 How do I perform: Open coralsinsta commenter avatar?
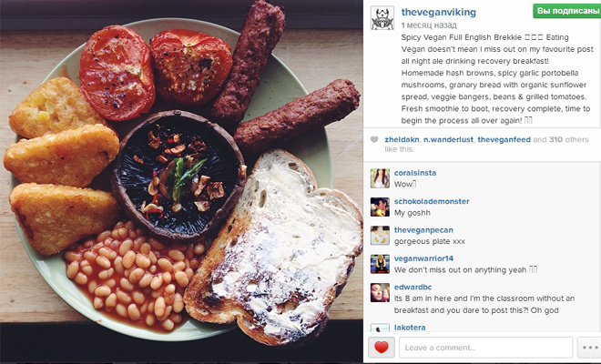tap(380, 178)
